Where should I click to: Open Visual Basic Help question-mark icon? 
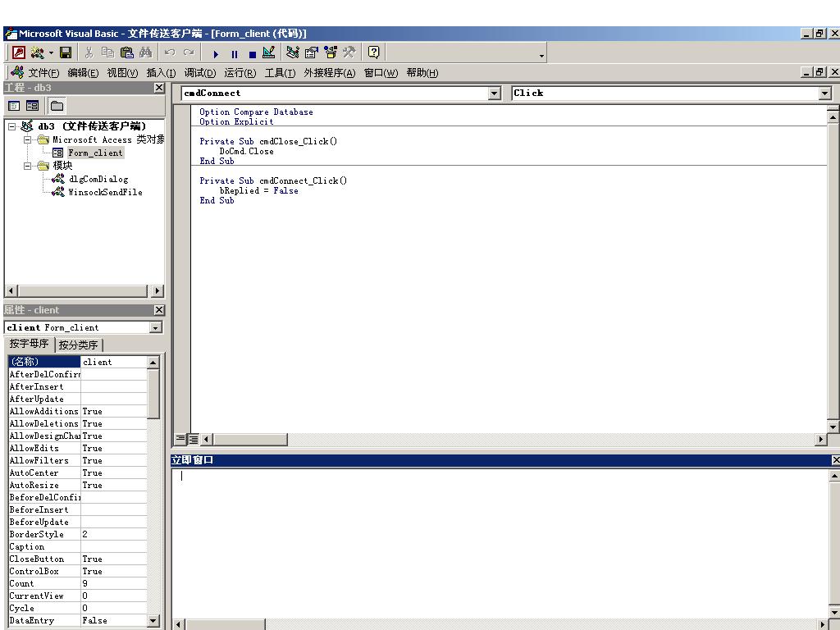(x=373, y=52)
